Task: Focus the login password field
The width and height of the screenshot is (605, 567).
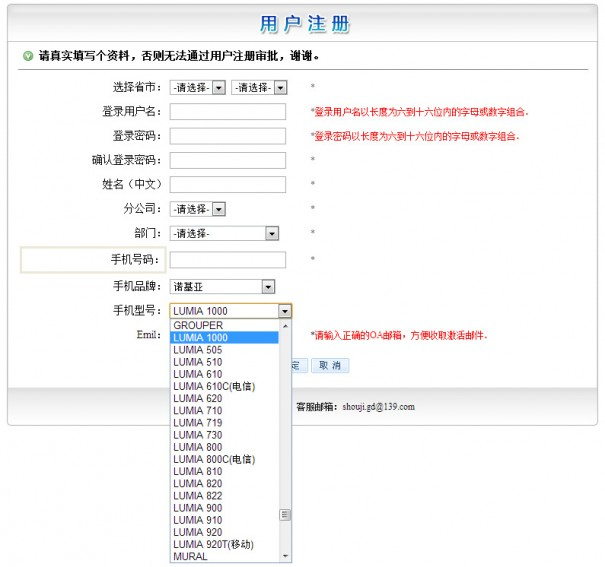Action: coord(228,136)
